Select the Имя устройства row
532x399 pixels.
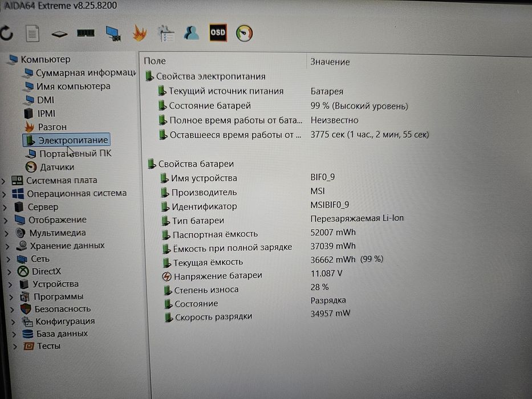[204, 178]
